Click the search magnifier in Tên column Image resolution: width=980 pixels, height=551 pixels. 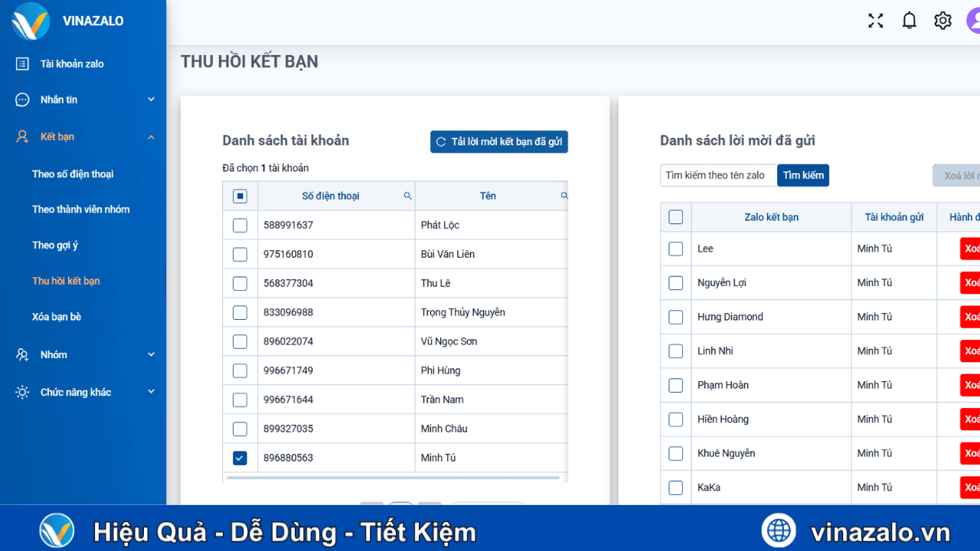click(563, 195)
